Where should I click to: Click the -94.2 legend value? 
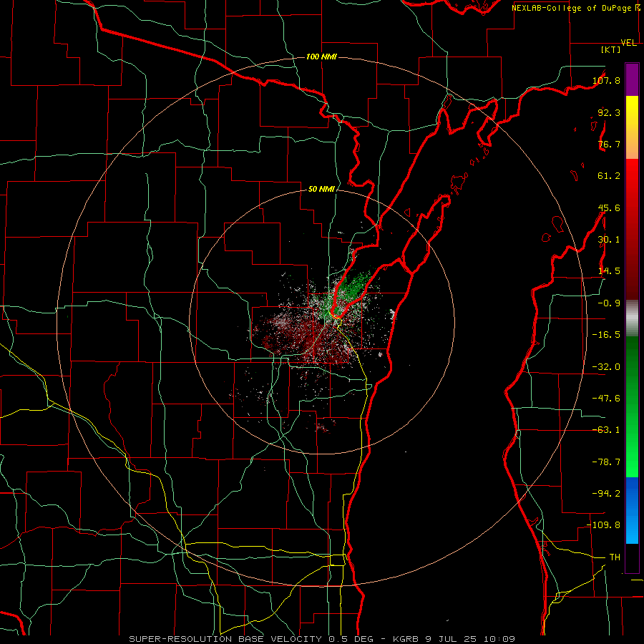606,494
